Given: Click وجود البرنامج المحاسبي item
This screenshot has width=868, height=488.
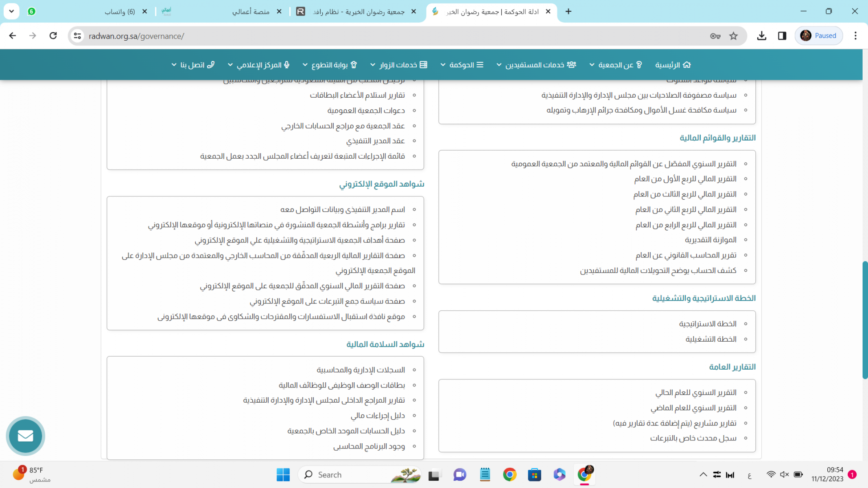Looking at the screenshot, I should 369,447.
